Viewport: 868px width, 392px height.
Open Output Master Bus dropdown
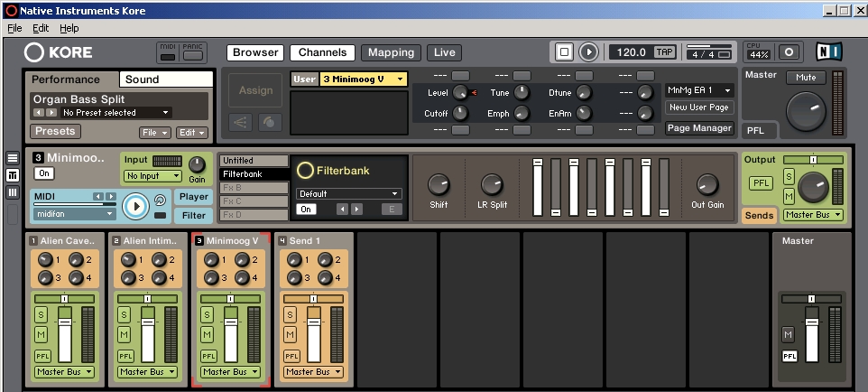[813, 215]
